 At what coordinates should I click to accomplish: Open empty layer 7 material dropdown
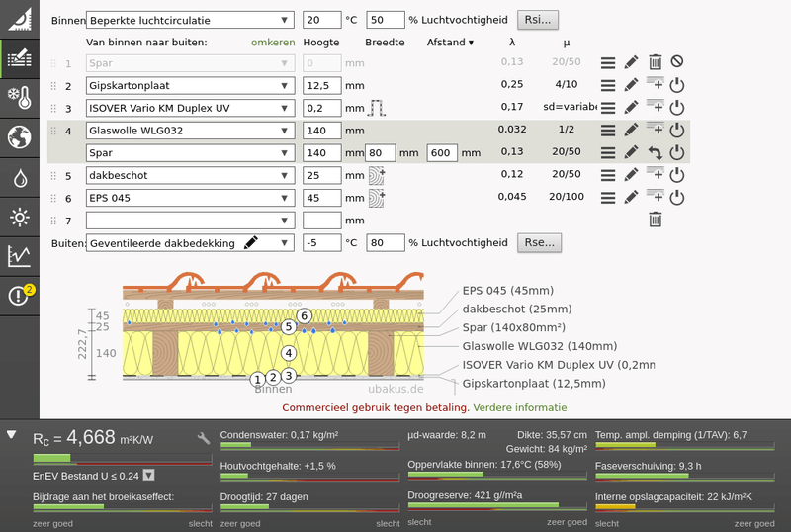[x=190, y=221]
